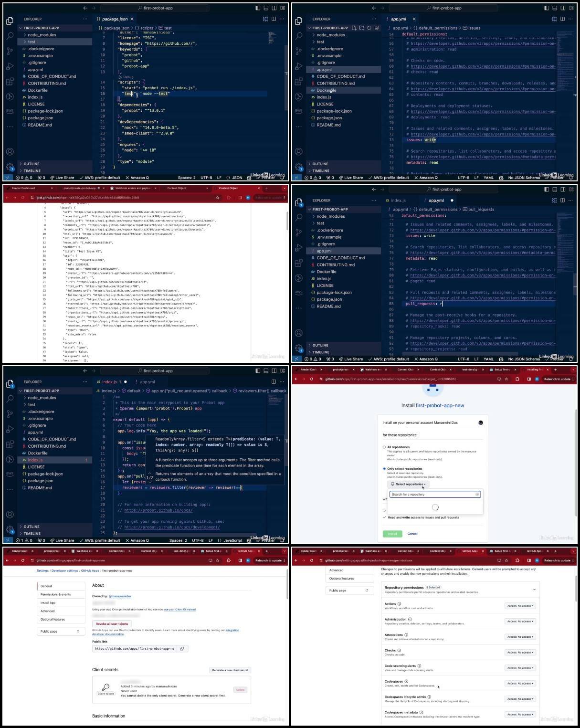Collapse the Repository permissions section chevron
The width and height of the screenshot is (580, 728).
[x=534, y=590]
